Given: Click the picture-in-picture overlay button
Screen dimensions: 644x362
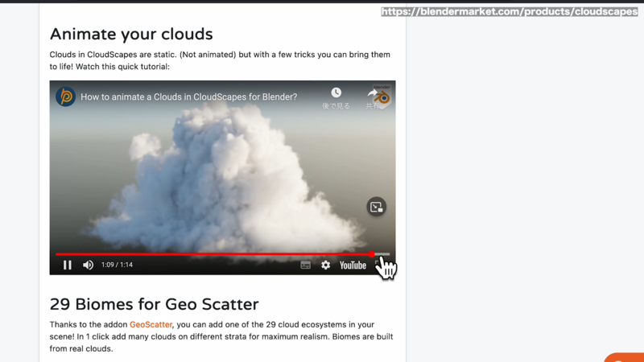Looking at the screenshot, I should (376, 207).
